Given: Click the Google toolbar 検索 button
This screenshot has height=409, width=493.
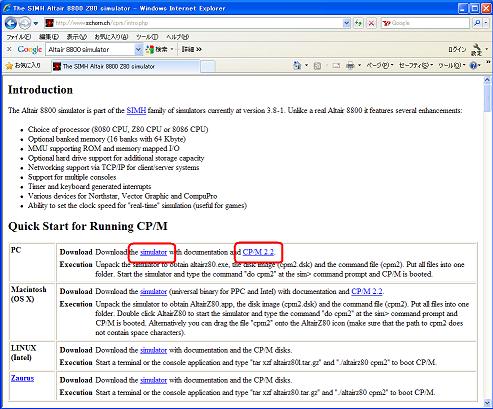Looking at the screenshot, I should 157,49.
